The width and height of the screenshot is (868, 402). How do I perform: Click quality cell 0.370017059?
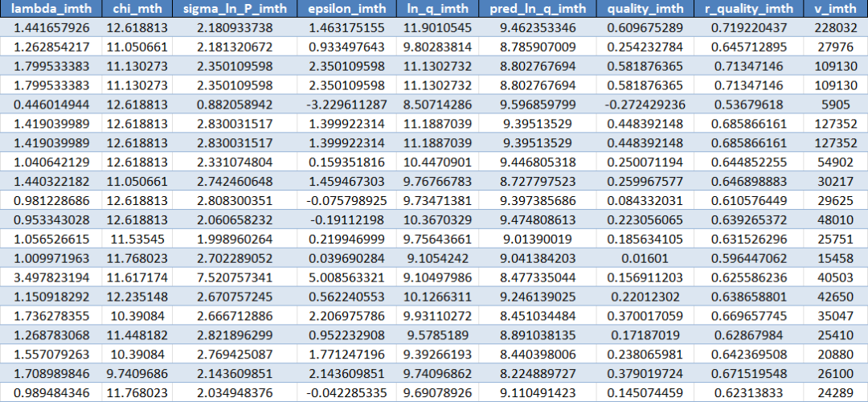pyautogui.click(x=645, y=314)
